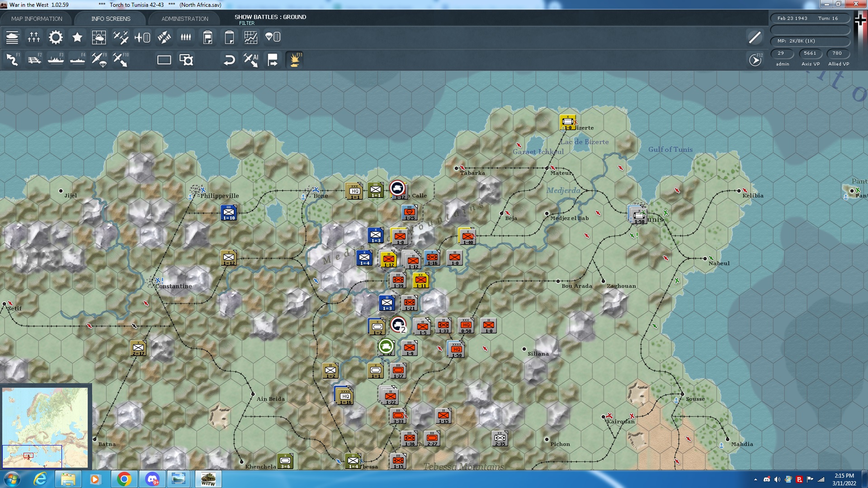Click the battle filter FILTER label
The image size is (868, 488).
(x=247, y=23)
